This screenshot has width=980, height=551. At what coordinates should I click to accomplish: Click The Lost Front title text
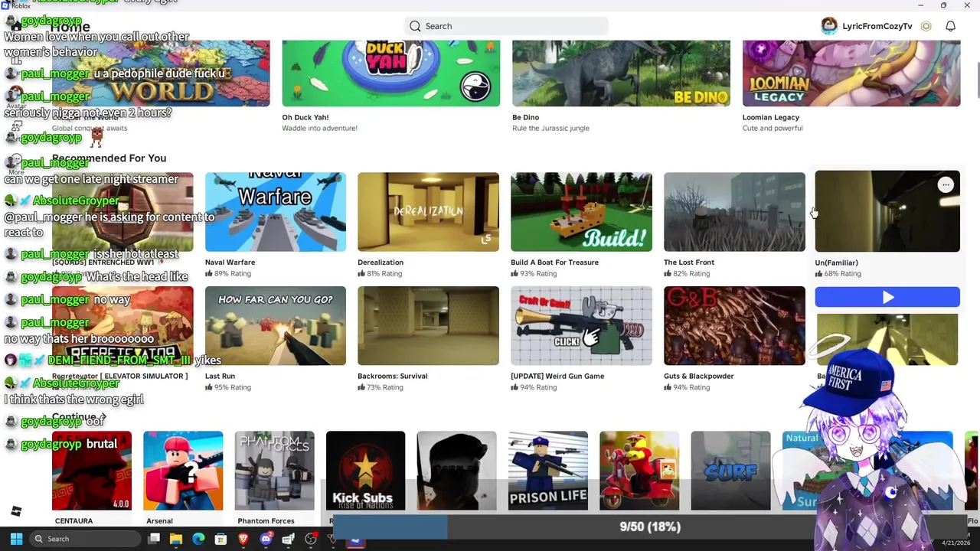click(x=689, y=262)
